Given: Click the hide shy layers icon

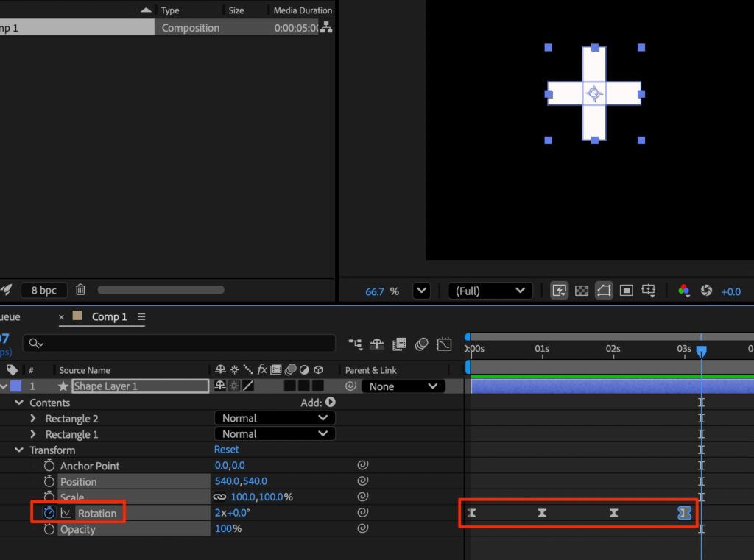Looking at the screenshot, I should (x=377, y=344).
